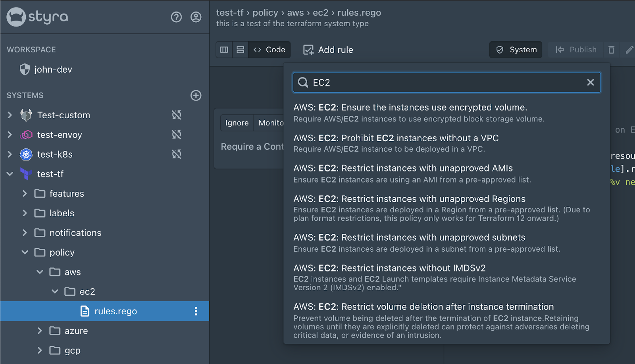
Task: Open the user account icon
Action: point(196,17)
